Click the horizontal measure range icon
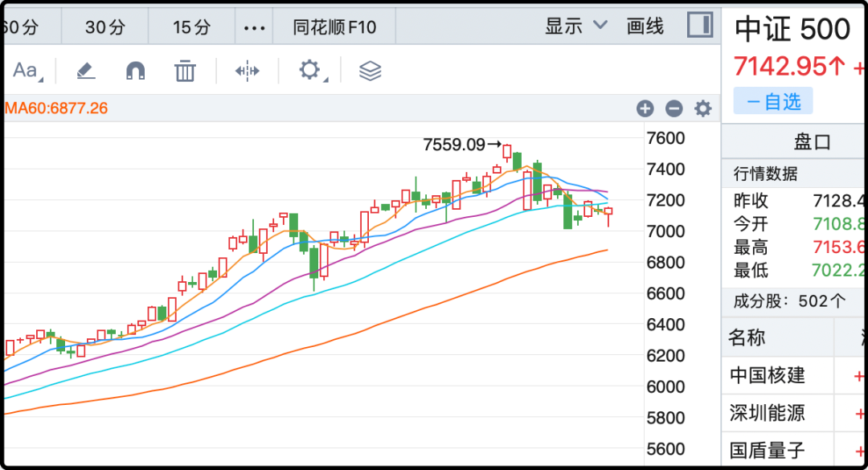The image size is (868, 470). coord(248,71)
